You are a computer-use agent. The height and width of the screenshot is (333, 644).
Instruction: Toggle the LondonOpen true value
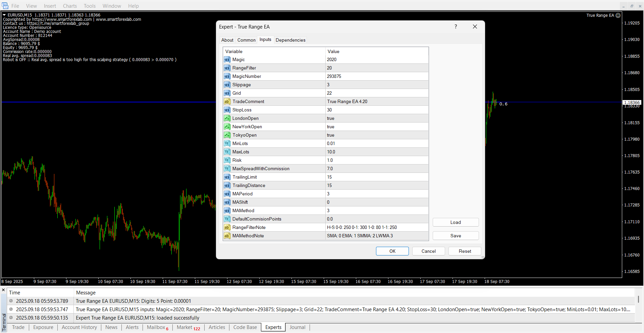coord(377,118)
